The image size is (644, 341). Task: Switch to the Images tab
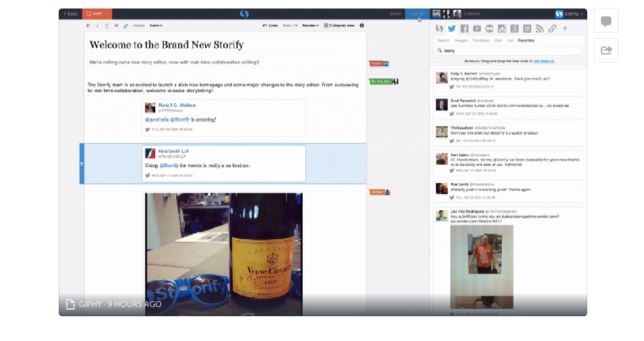point(461,41)
